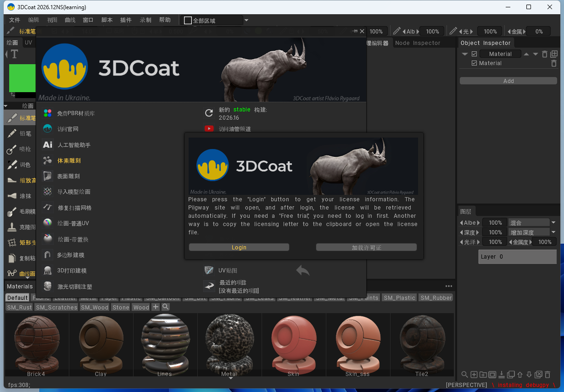564x392 pixels.
Task: Collapse the Material tree in Object Inspector
Action: 465,54
